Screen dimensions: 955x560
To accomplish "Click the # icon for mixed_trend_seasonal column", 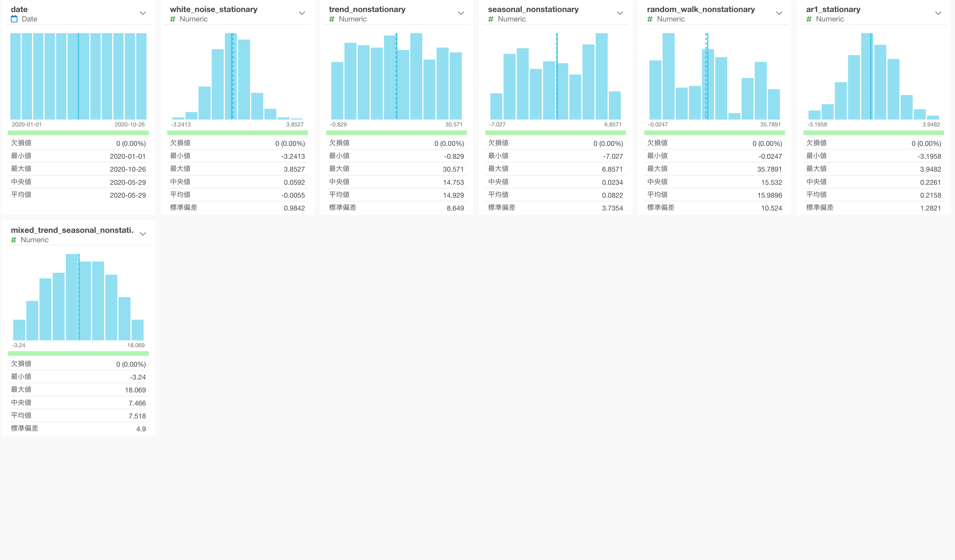I will pos(14,240).
